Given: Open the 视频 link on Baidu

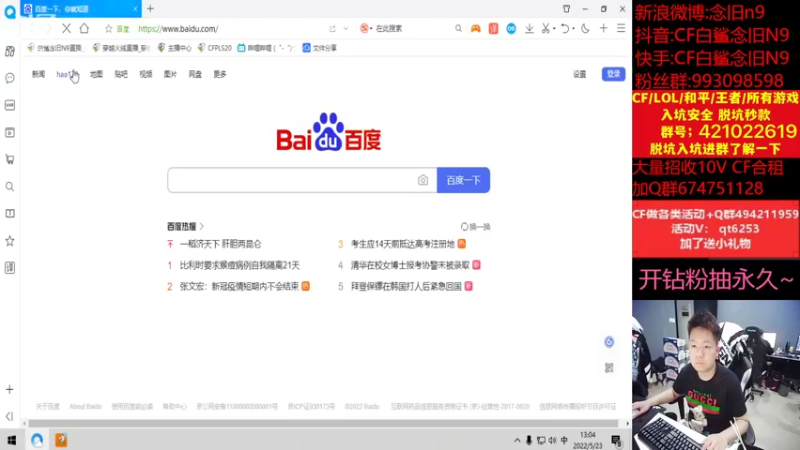Looking at the screenshot, I should (x=146, y=74).
